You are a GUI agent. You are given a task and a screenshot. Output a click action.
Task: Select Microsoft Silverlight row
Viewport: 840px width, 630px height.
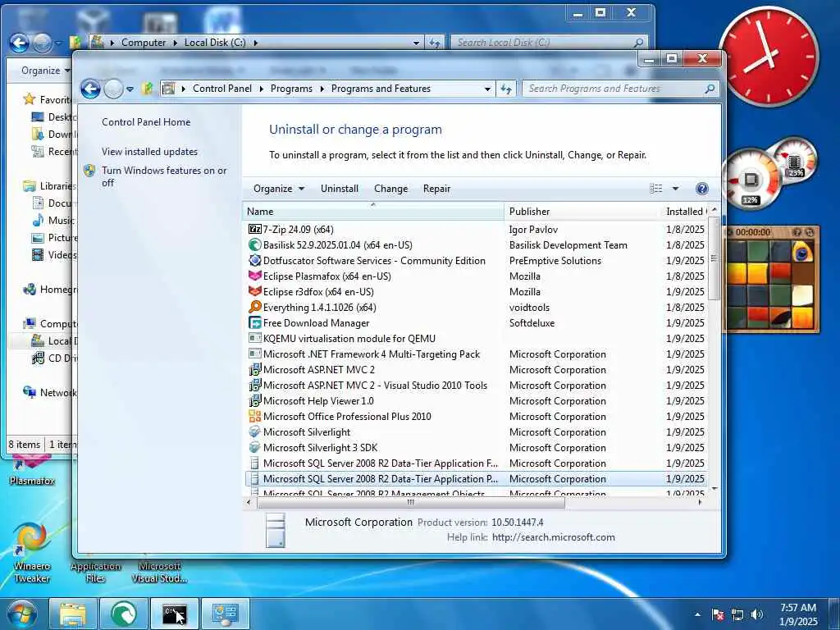click(x=477, y=431)
